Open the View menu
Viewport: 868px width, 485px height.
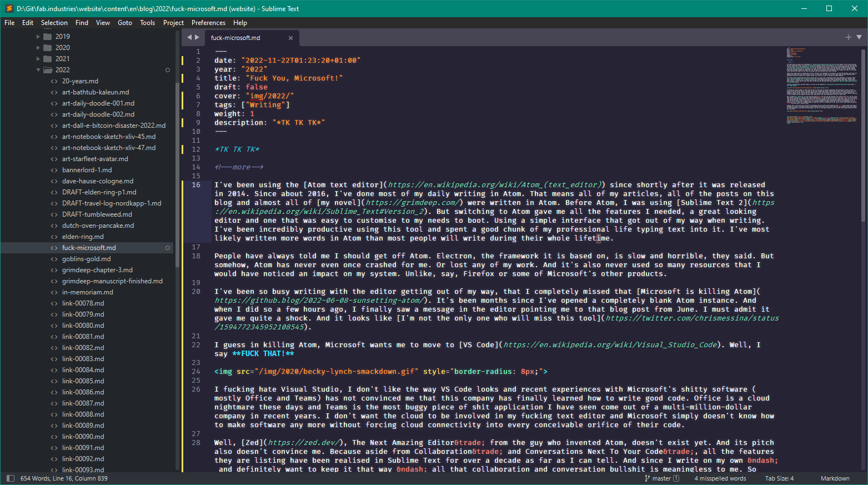point(103,23)
